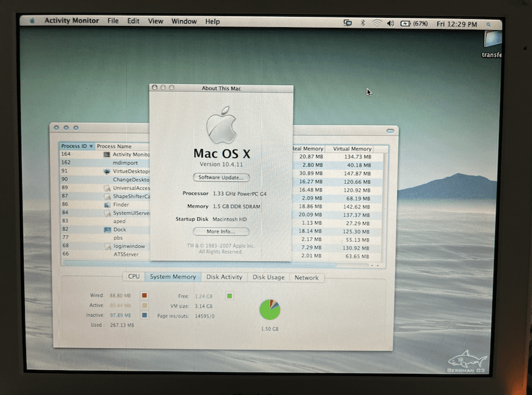Select the UniversalAccess process icon

pyautogui.click(x=107, y=188)
